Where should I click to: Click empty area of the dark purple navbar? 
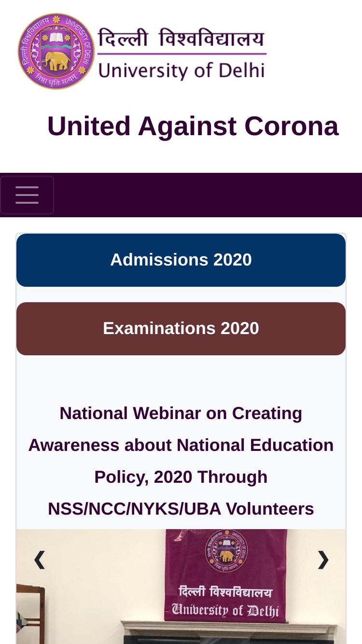pyautogui.click(x=208, y=195)
